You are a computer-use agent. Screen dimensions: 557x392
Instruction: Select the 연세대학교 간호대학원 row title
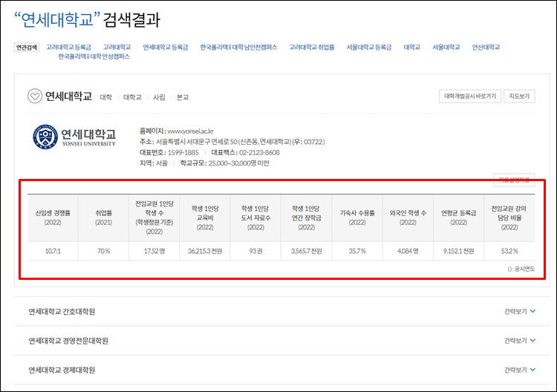point(62,311)
